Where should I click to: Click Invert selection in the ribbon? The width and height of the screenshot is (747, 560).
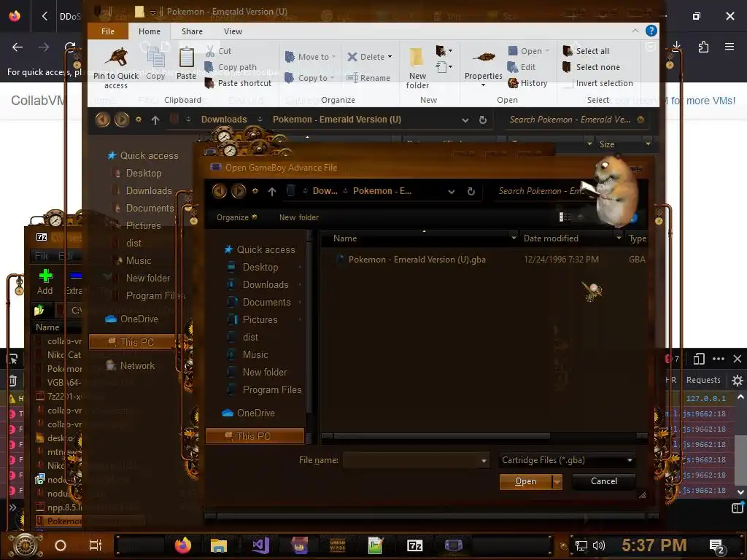pos(598,83)
